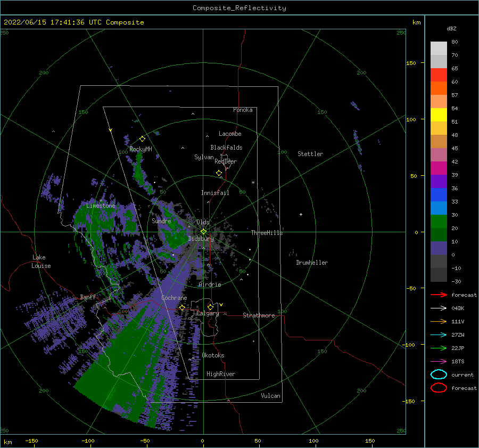Click the Cochrane town label
Viewport: 479px width, 448px height.
tap(174, 298)
